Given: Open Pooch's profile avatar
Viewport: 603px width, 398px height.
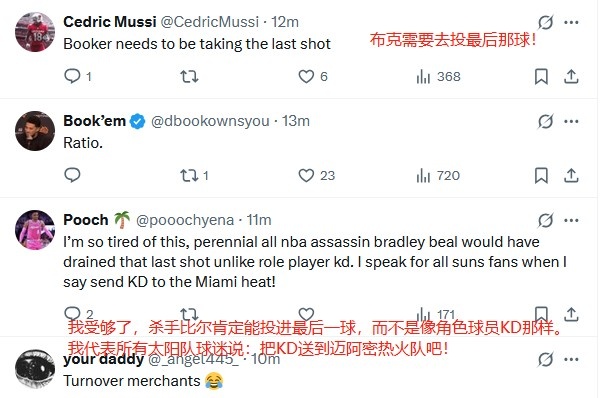Looking at the screenshot, I should pos(35,230).
